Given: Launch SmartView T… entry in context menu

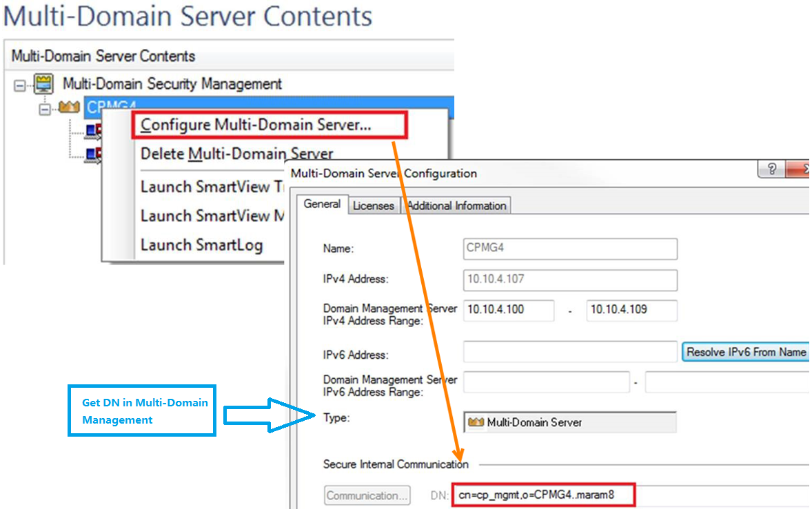Looking at the screenshot, I should click(x=212, y=186).
